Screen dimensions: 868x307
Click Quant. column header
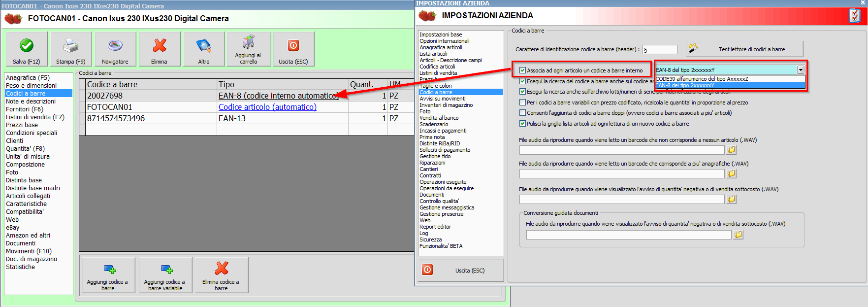click(368, 84)
